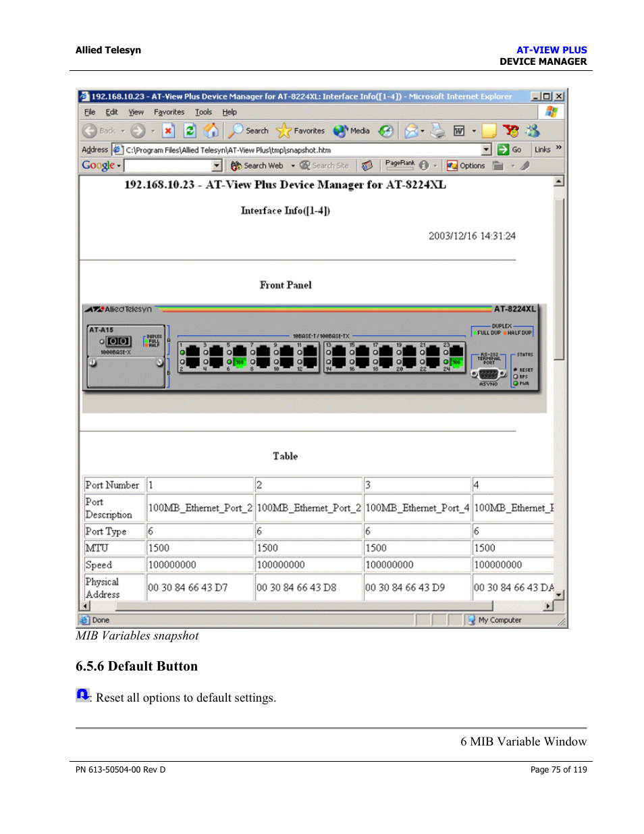Click the Google highlight pen icon

525,165
